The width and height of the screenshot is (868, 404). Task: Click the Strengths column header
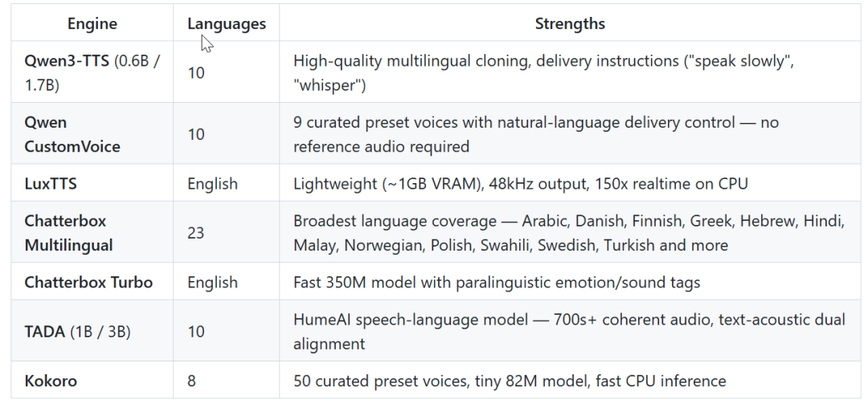570,23
